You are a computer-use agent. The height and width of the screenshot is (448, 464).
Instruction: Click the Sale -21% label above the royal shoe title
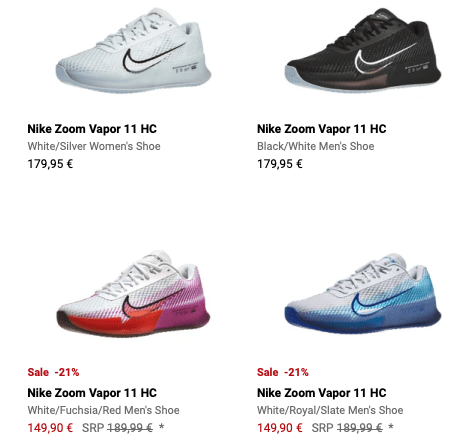coord(283,372)
